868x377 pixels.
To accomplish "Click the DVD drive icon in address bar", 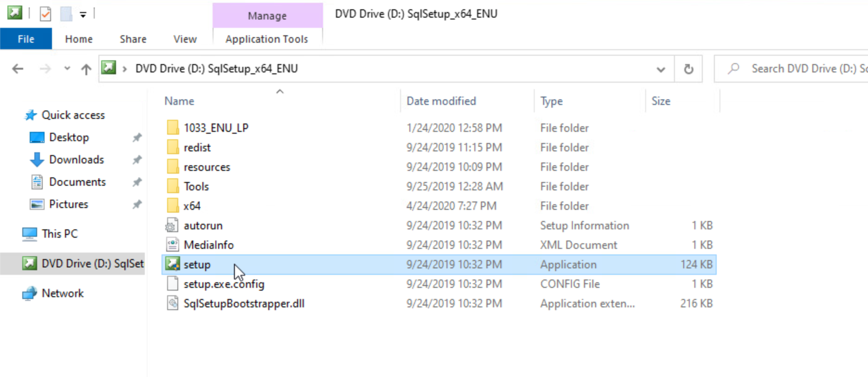I will 109,68.
